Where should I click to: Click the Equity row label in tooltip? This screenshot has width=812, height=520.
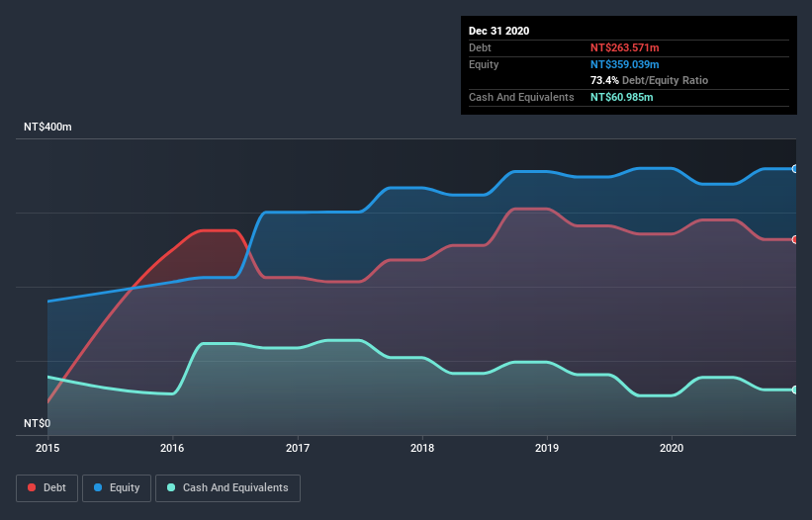(484, 64)
